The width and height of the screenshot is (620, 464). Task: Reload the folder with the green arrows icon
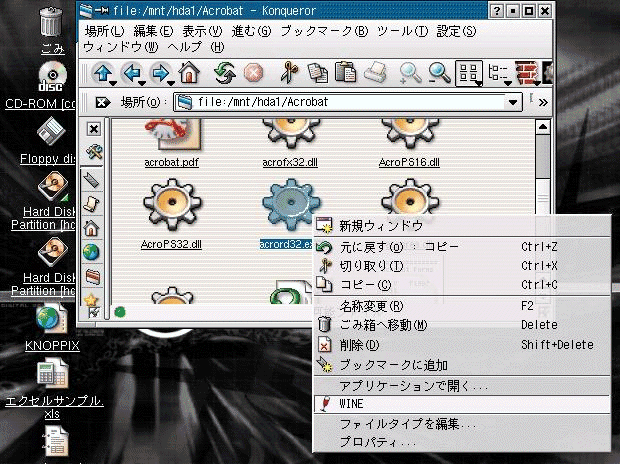point(224,74)
